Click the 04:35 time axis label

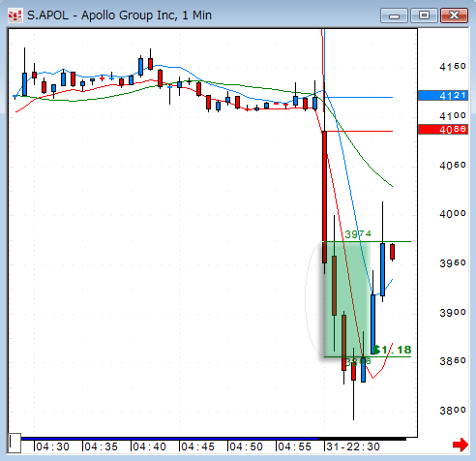[101, 446]
